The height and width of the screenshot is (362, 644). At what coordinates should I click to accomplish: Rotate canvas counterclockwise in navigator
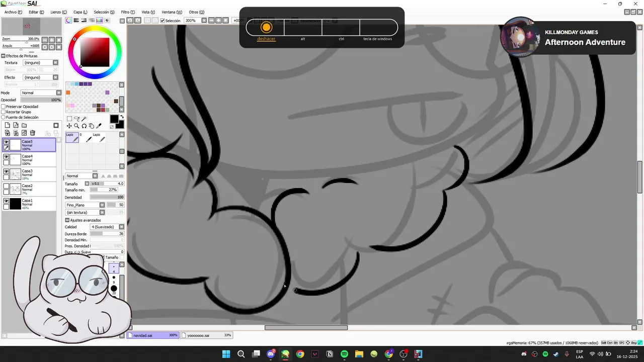click(45, 47)
